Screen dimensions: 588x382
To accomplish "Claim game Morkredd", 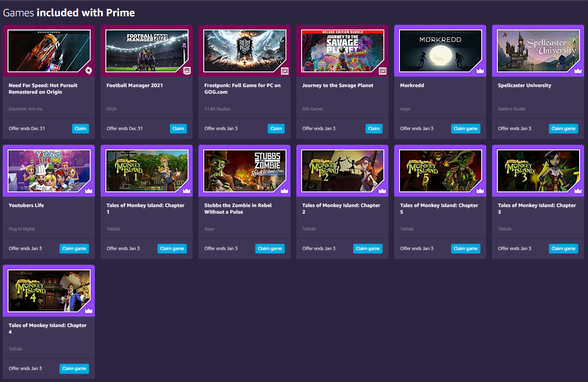I will [466, 128].
